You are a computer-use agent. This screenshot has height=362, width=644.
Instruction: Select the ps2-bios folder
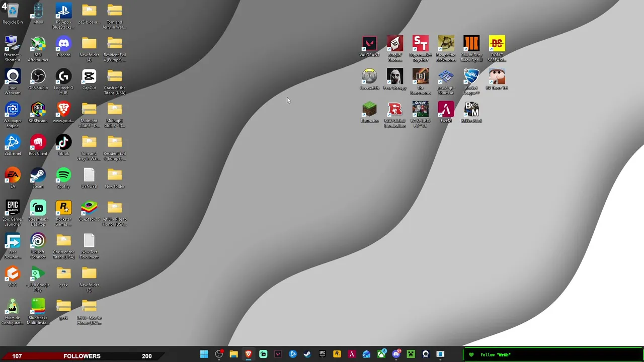(x=89, y=14)
